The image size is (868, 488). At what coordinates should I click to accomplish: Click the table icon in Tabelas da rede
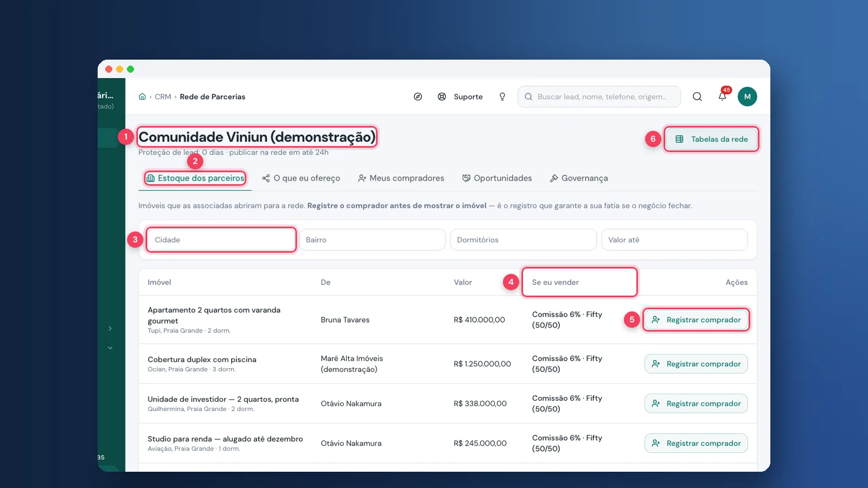(679, 139)
